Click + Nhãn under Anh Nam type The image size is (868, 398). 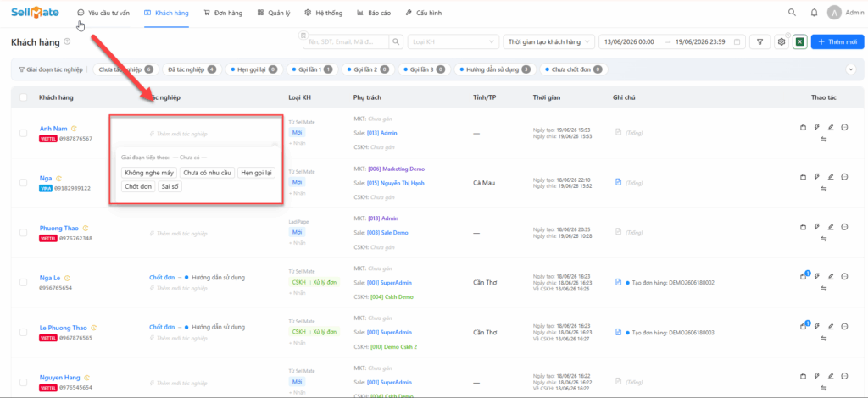[x=297, y=143]
